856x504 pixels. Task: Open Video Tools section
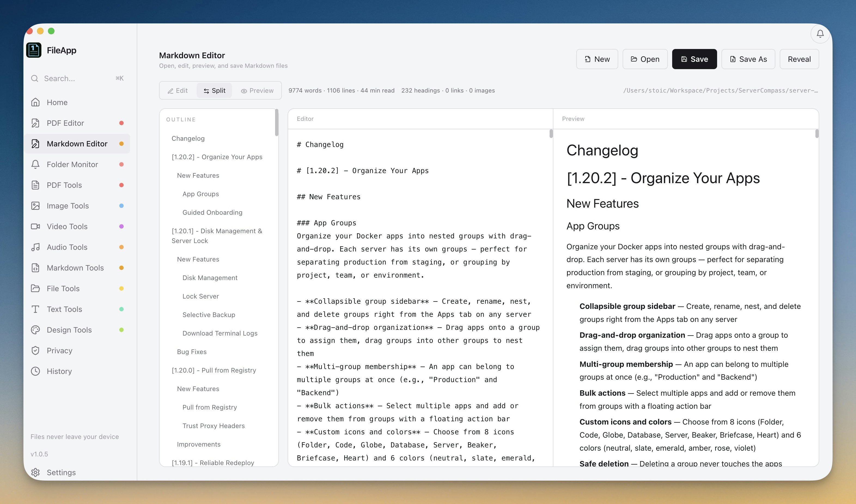pos(67,226)
